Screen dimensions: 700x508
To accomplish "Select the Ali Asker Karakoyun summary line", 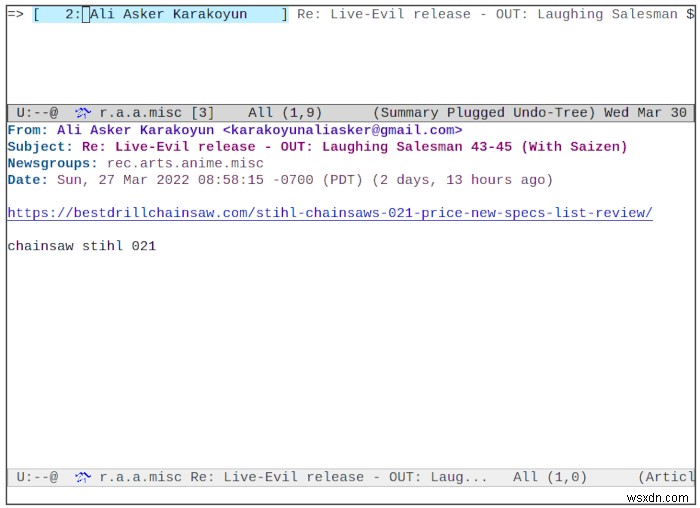I will (x=350, y=14).
